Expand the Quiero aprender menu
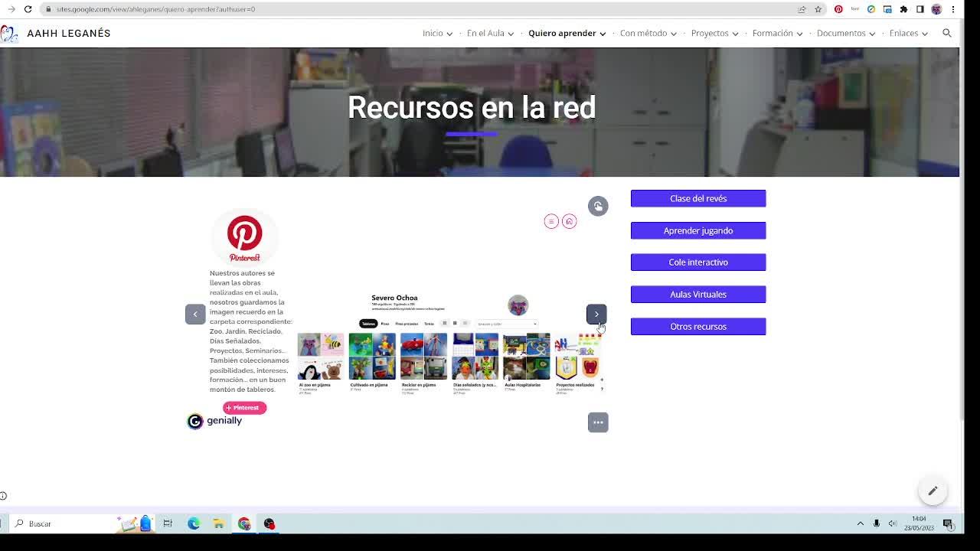The height and width of the screenshot is (551, 980). 603,34
